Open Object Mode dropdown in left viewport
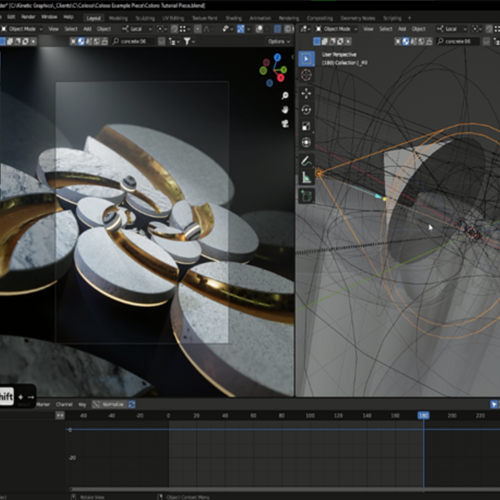Screen dimensions: 500x500 pyautogui.click(x=22, y=29)
